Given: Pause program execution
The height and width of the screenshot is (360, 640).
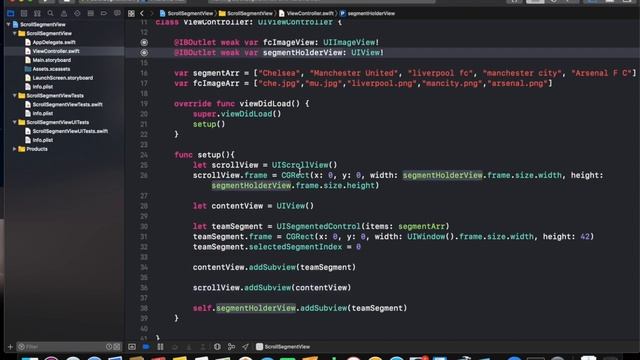Looking at the screenshot, I should (x=160, y=347).
